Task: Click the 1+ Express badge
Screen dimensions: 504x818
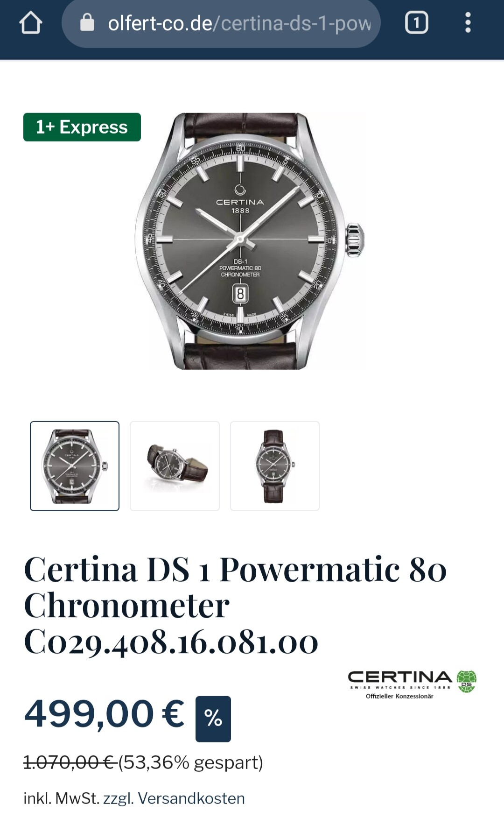Action: click(x=82, y=127)
